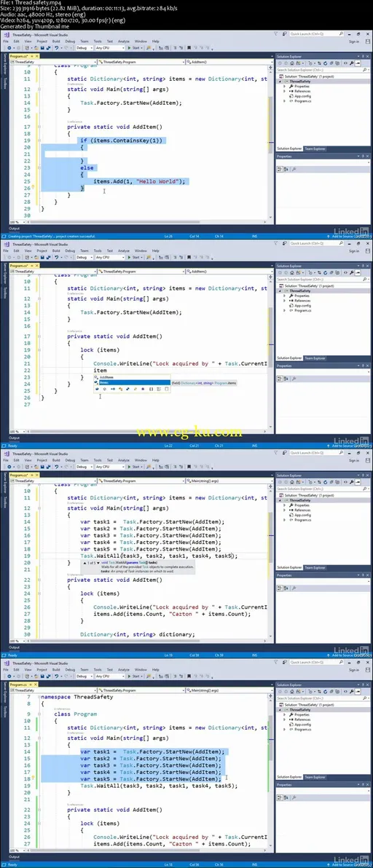Viewport: 373px width, 868px height.
Task: Select Program.cs in the second frame's Solution Explorer
Action: [302, 310]
